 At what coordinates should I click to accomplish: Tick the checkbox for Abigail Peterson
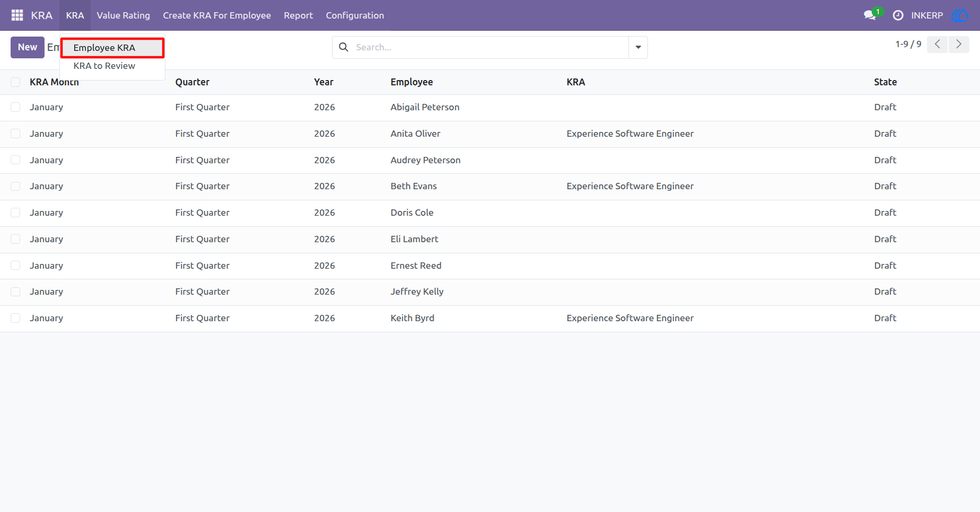coord(15,107)
